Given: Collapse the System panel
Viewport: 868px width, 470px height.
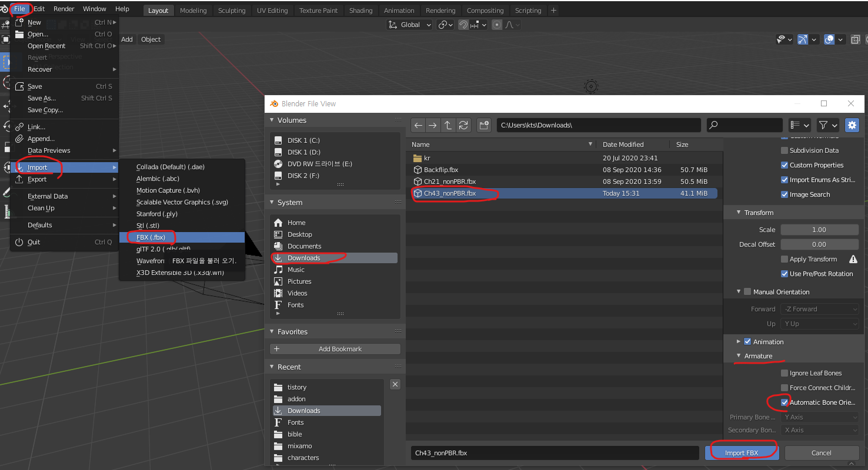Looking at the screenshot, I should pos(272,202).
